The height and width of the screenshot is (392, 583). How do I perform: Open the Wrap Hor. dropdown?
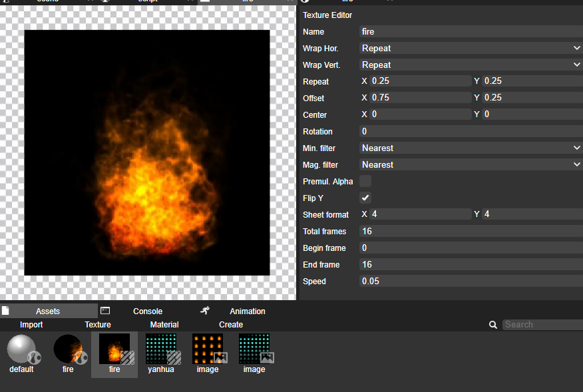click(471, 48)
